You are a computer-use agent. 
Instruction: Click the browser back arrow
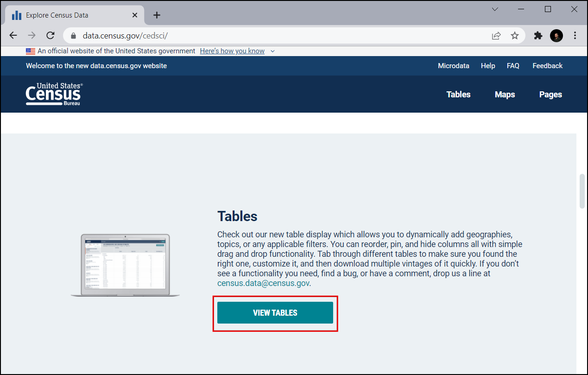click(13, 36)
